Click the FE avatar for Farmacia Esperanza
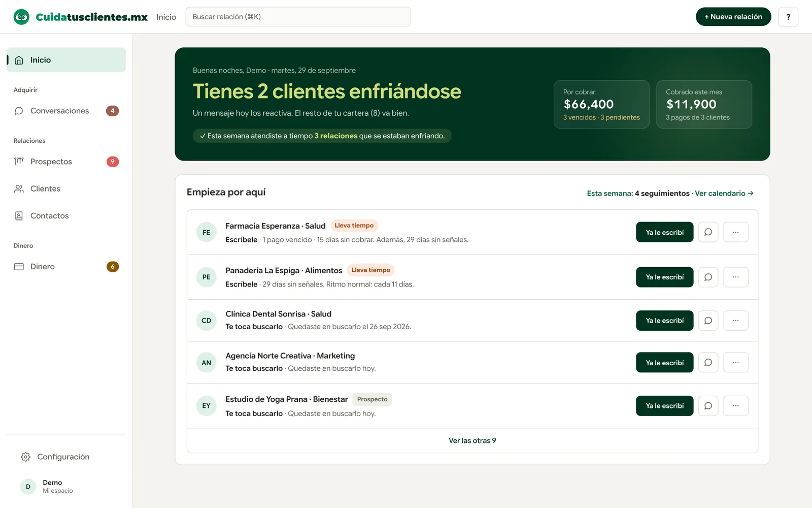Viewport: 812px width, 508px height. point(207,232)
